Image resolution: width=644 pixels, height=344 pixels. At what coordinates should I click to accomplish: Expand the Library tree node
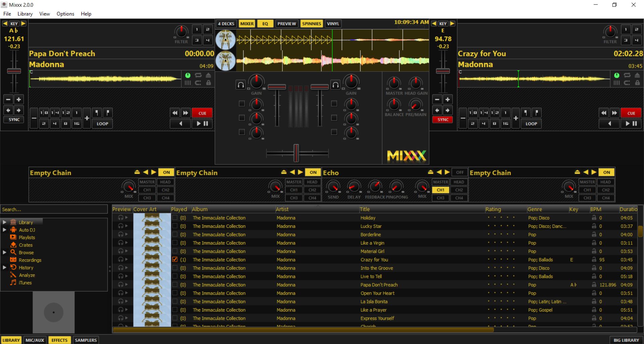[x=4, y=222]
